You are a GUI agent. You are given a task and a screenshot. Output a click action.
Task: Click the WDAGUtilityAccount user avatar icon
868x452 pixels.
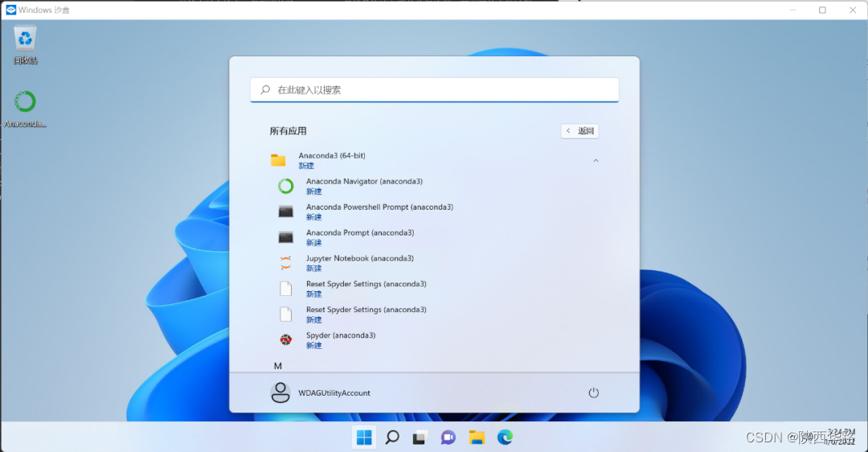[280, 392]
